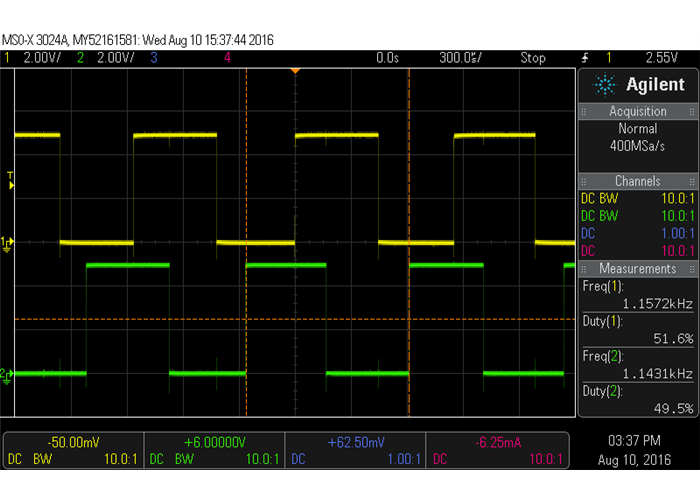Click the orange trigger time reference triangle
Screen dimensions: 700x500
point(294,71)
